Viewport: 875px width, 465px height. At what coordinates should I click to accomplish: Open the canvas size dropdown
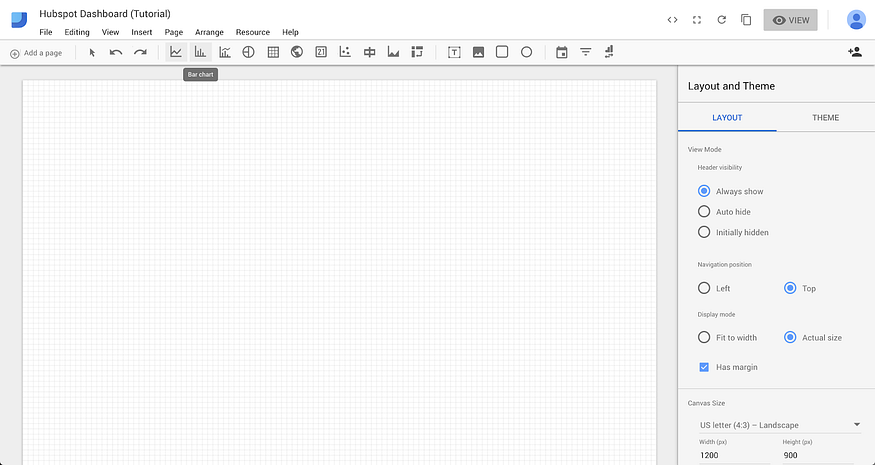[780, 425]
